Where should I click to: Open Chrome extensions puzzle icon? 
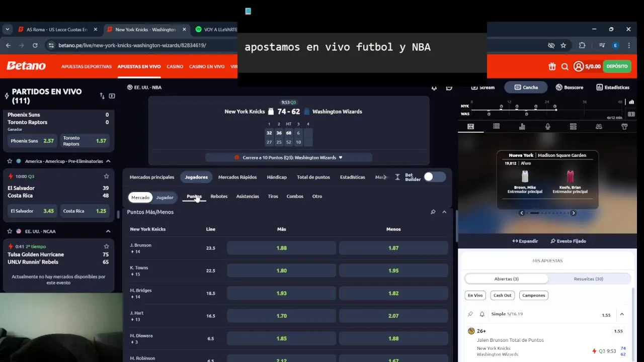582,45
